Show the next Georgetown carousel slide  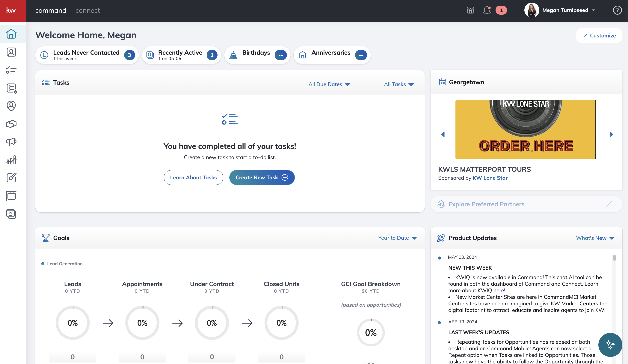[611, 135]
